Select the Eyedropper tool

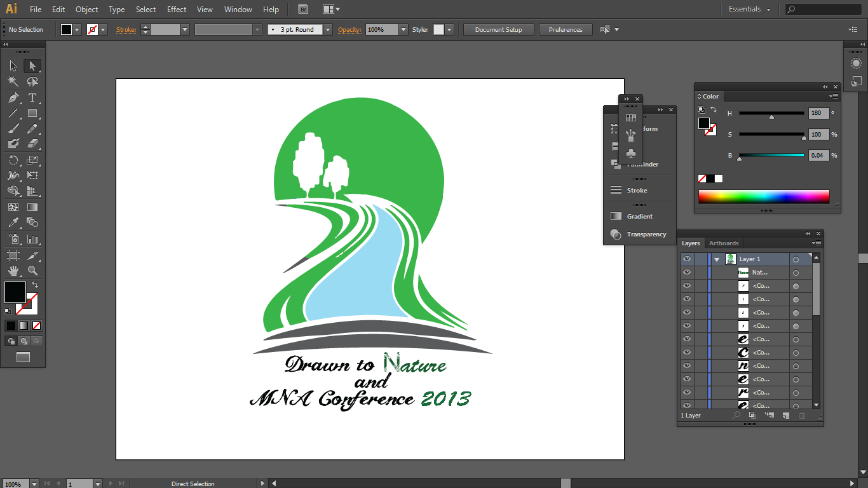(x=13, y=222)
